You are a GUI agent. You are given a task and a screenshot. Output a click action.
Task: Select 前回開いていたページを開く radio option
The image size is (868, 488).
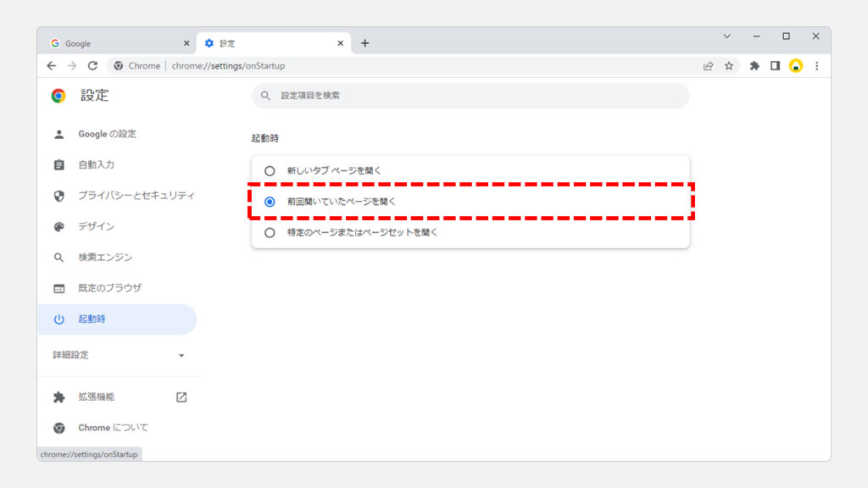pyautogui.click(x=270, y=202)
